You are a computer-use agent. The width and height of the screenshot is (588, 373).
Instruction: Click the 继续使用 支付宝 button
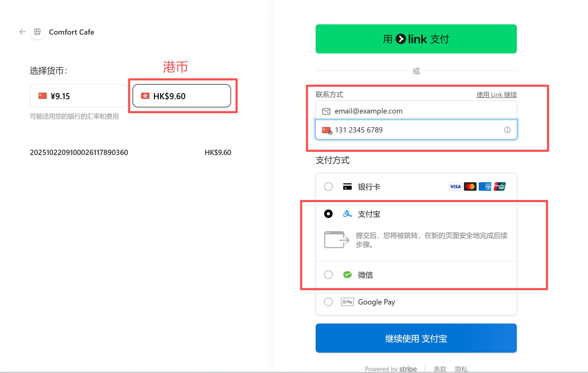pos(416,338)
